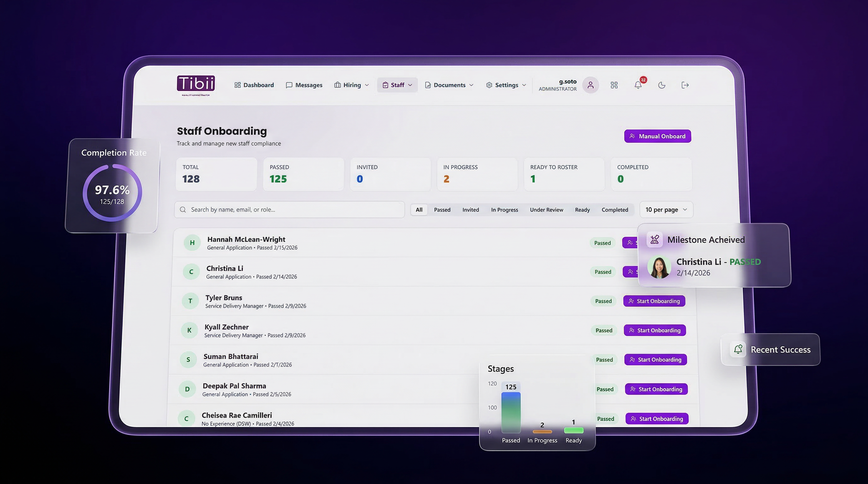Select the COMPLETED 0 stat card
Screen dimensions: 868x484
(x=651, y=174)
